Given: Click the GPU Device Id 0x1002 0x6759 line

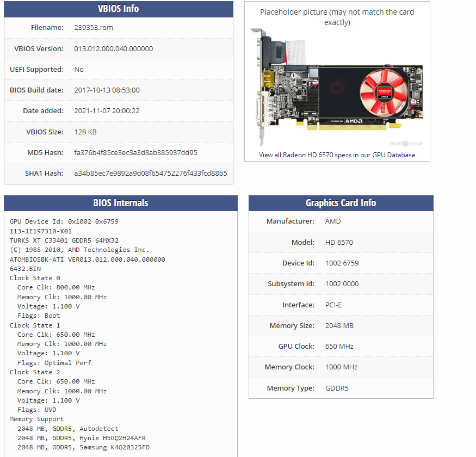Looking at the screenshot, I should [x=64, y=221].
